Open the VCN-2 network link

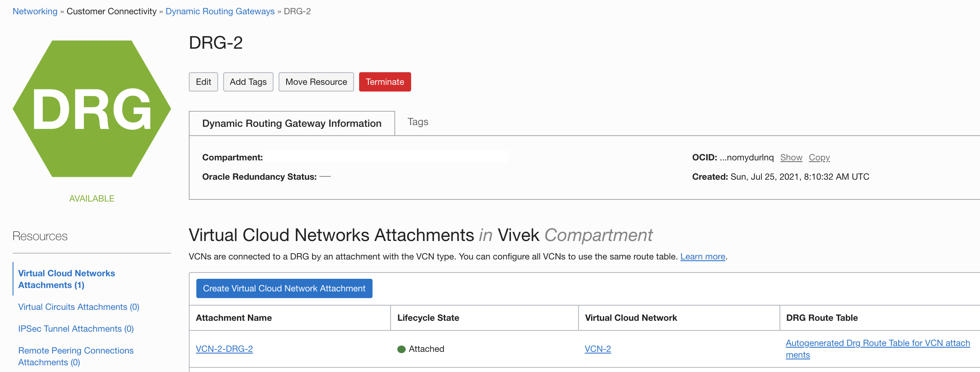597,349
